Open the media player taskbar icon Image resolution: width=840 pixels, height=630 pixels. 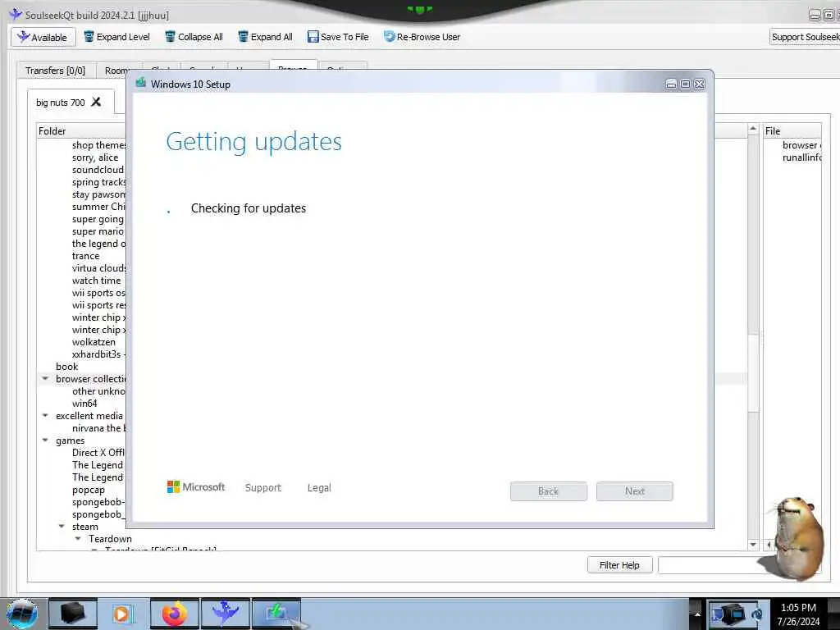coord(123,614)
